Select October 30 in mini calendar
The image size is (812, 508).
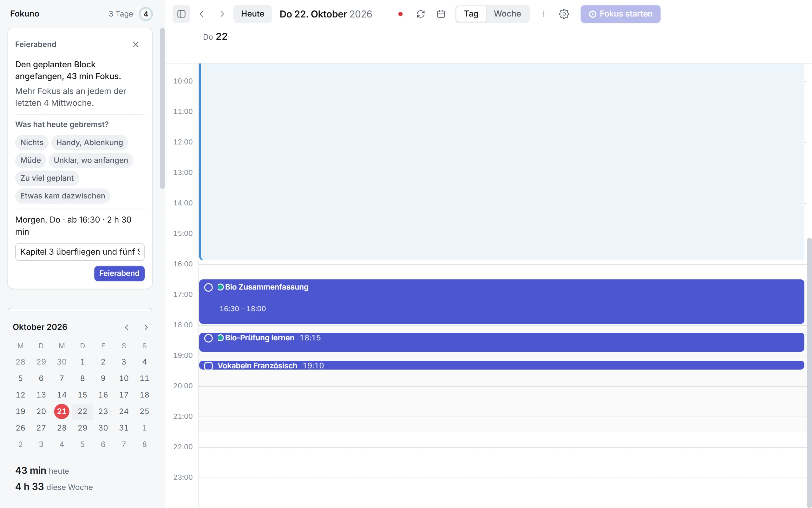[103, 428]
